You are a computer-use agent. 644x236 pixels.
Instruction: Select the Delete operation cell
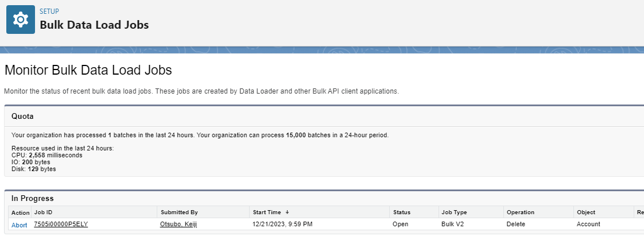[516, 224]
